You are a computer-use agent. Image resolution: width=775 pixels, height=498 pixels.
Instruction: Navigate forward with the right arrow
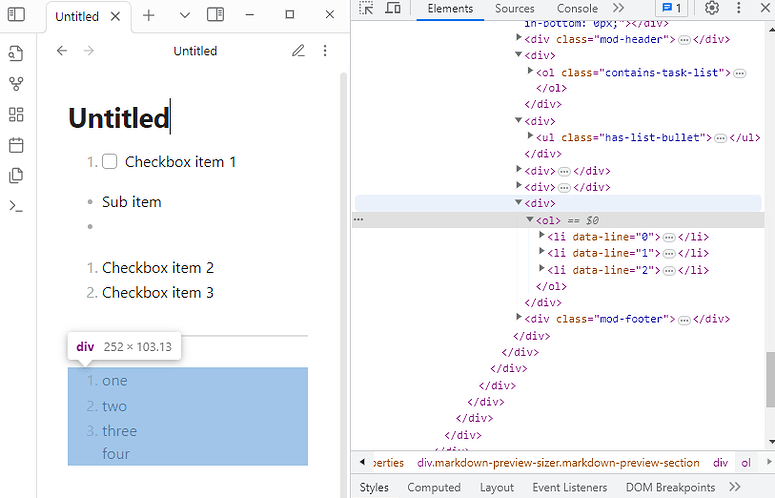pyautogui.click(x=88, y=50)
